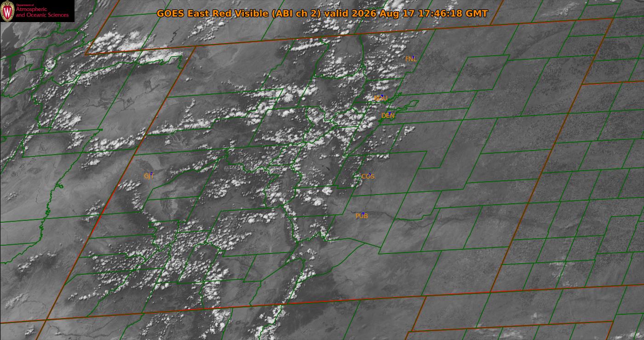This screenshot has width=644, height=340.
Task: Click the Atmospheric and Oceanic Sciences logo
Action: pyautogui.click(x=37, y=11)
